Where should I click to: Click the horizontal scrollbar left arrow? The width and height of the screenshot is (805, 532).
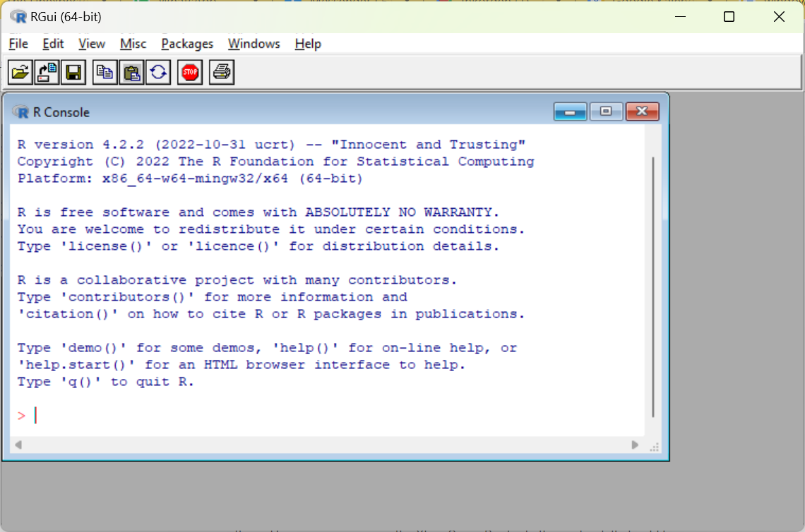point(18,445)
